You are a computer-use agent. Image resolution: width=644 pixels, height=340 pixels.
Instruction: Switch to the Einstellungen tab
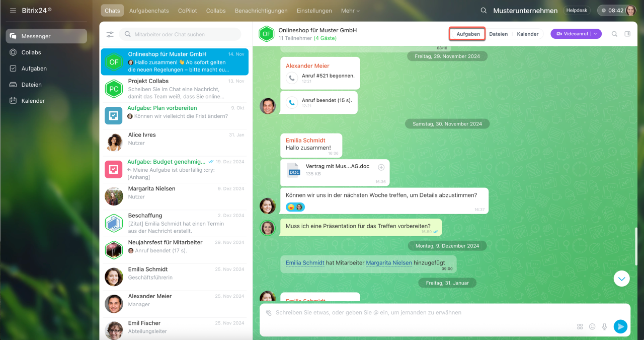coord(314,11)
